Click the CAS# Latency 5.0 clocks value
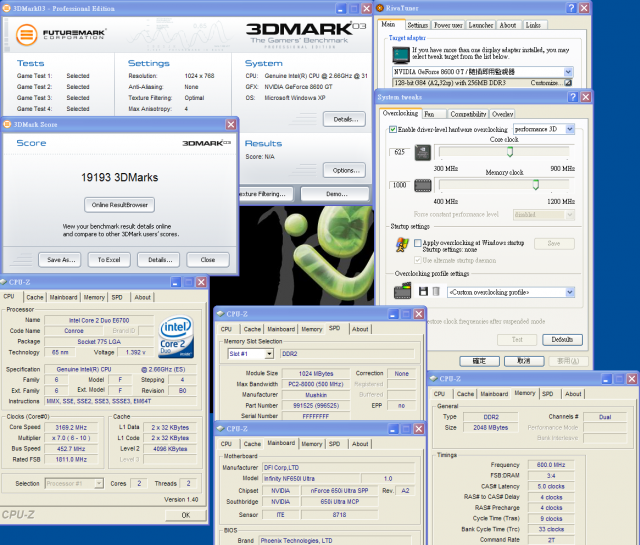The width and height of the screenshot is (640, 545). click(x=551, y=487)
